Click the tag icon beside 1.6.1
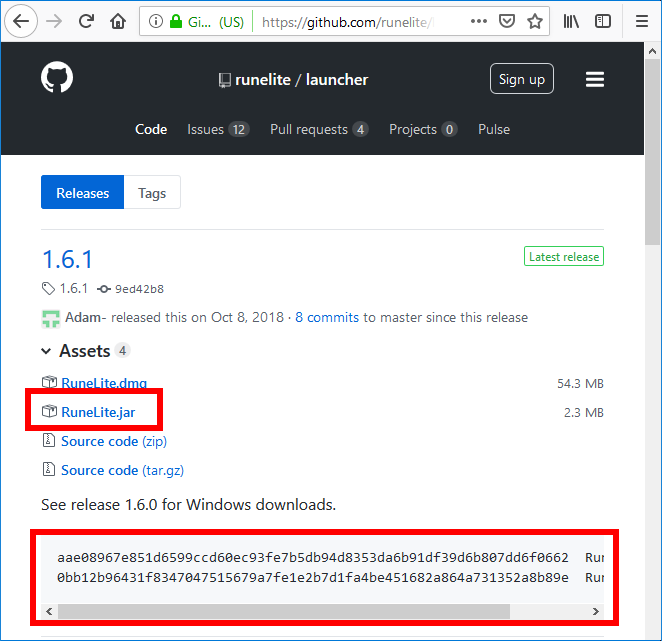662x641 pixels. [x=48, y=289]
